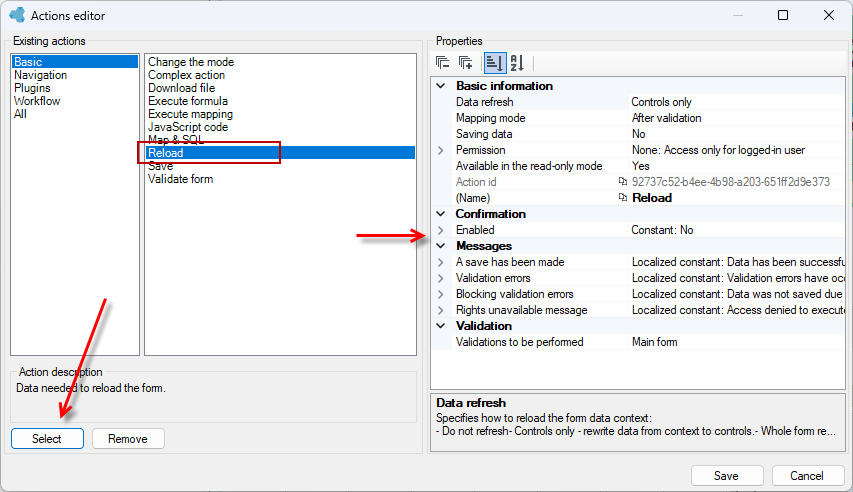This screenshot has width=853, height=492.
Task: Click the collapse all properties icon
Action: (x=442, y=63)
